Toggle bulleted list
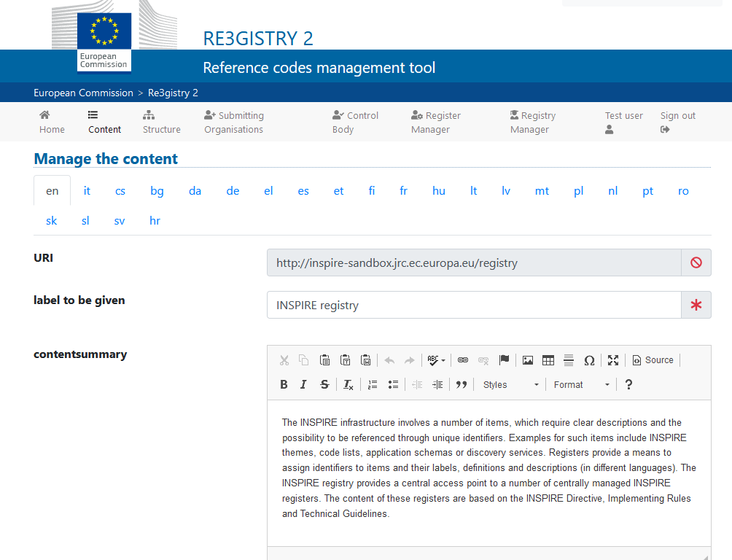The height and width of the screenshot is (560, 732). click(x=393, y=384)
